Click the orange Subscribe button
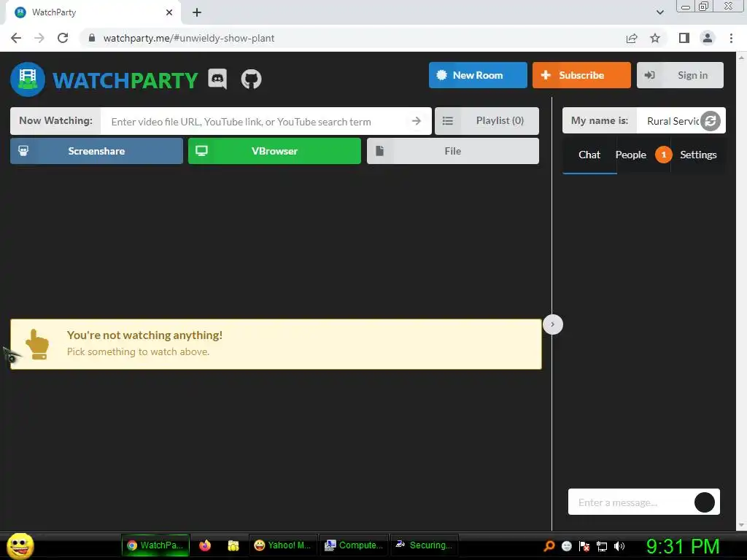 581,75
